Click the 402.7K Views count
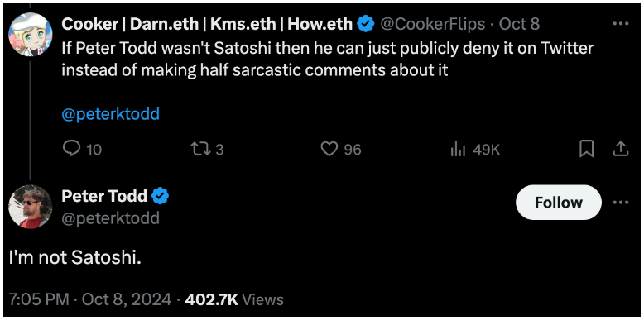This screenshot has height=320, width=644. (x=234, y=299)
